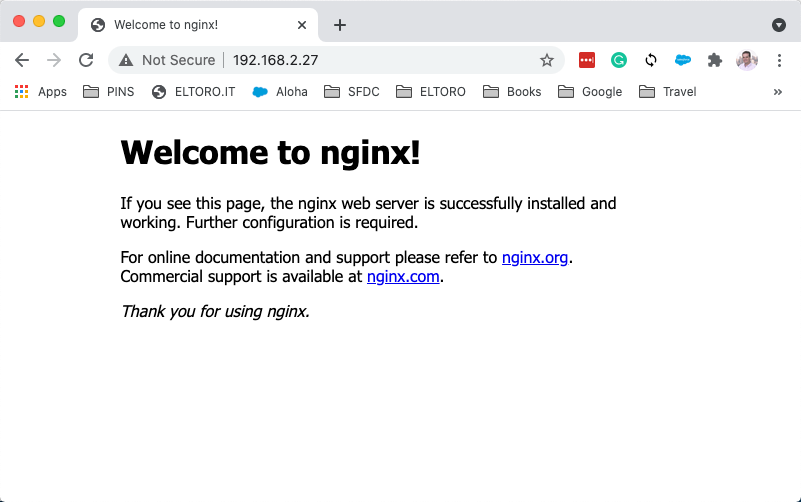Open the Aloha bookmark

point(280,92)
